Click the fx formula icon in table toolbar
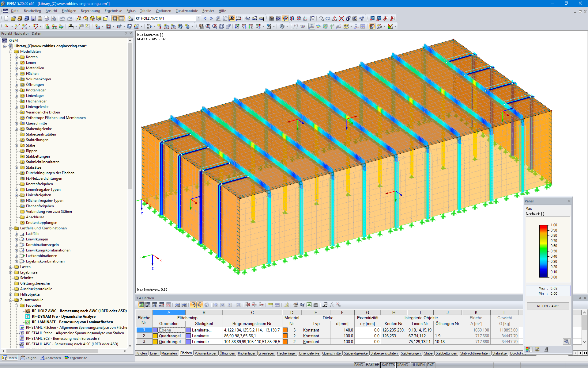The image size is (588, 368). (332, 305)
